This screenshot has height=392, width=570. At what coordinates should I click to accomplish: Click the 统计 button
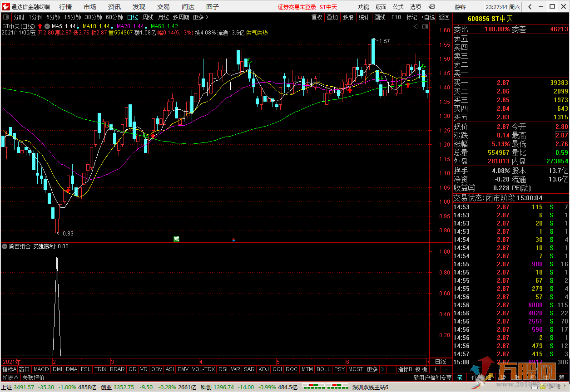[x=364, y=17]
